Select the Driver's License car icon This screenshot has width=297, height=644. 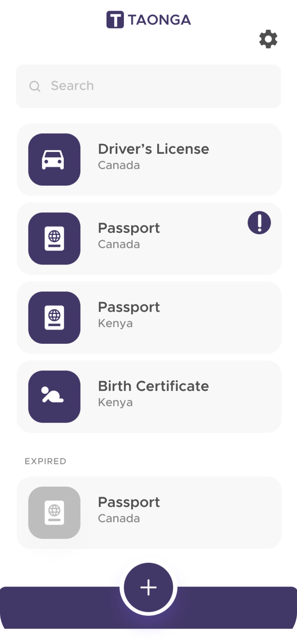point(54,159)
